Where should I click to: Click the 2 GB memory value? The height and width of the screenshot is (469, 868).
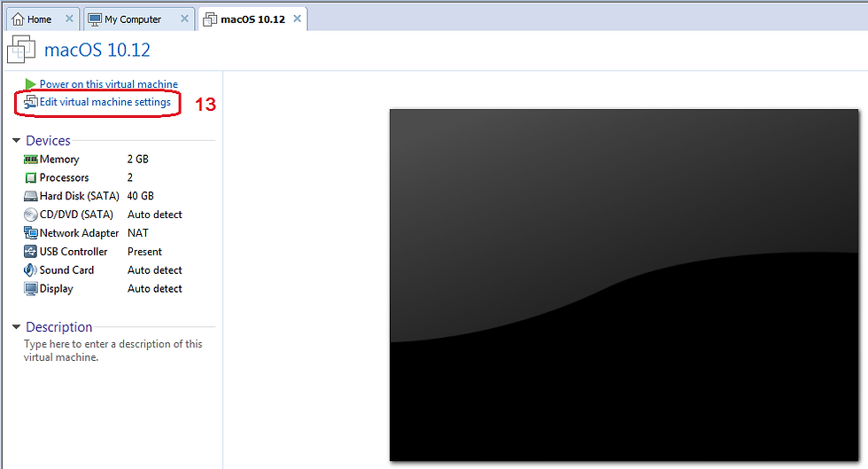pos(138,159)
